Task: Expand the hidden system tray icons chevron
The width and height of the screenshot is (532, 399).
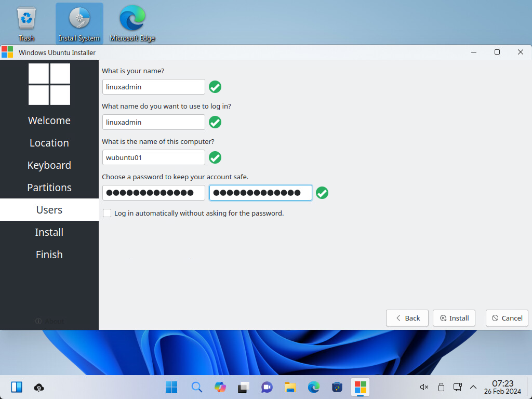Action: [473, 387]
